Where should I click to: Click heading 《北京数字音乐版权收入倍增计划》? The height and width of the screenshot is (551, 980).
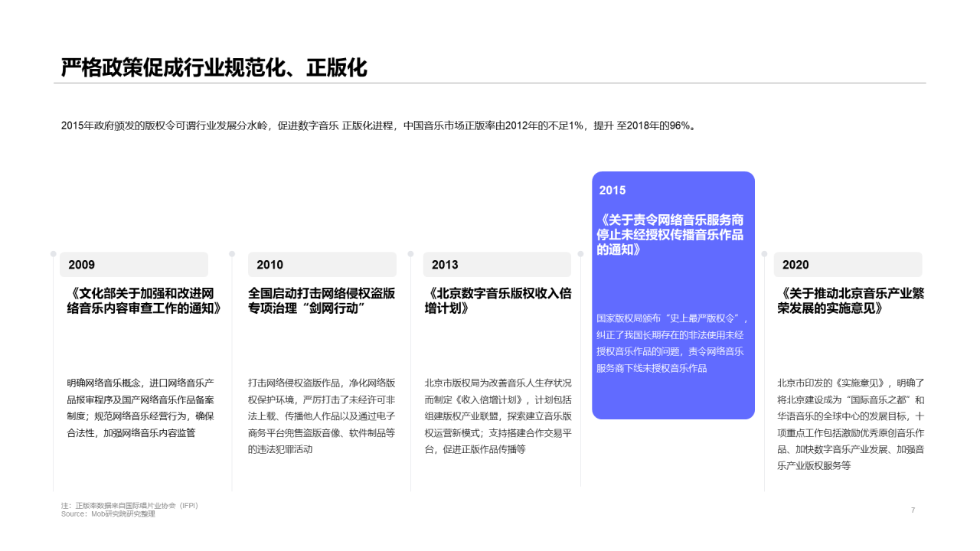pos(498,301)
